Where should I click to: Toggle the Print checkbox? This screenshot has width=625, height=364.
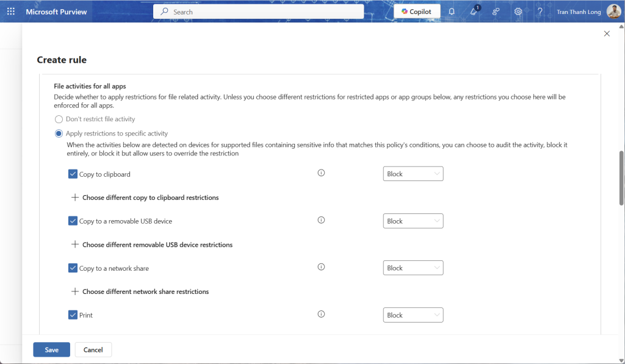pyautogui.click(x=73, y=315)
